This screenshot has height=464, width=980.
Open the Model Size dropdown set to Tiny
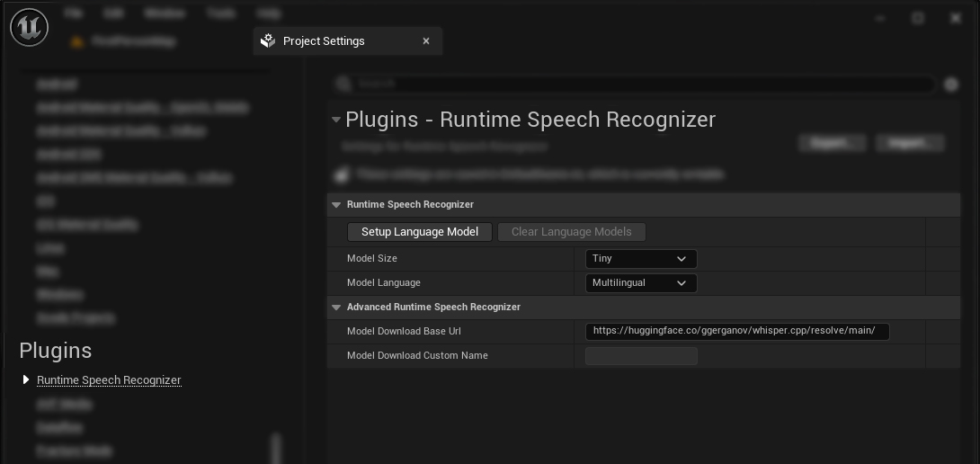click(640, 259)
